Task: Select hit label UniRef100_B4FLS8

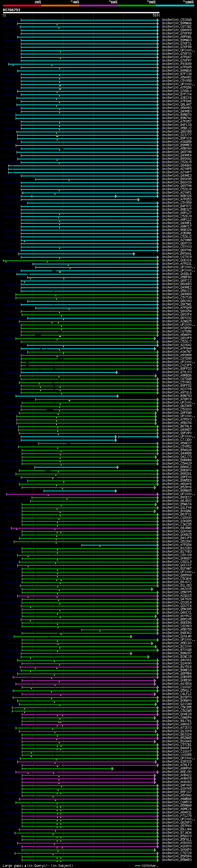Action: [177, 125]
